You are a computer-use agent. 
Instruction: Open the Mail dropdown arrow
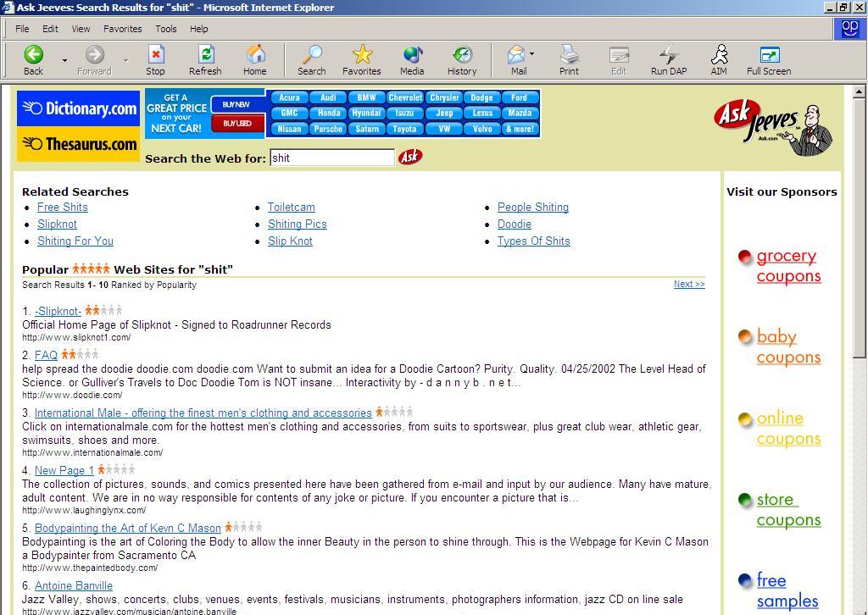[532, 54]
